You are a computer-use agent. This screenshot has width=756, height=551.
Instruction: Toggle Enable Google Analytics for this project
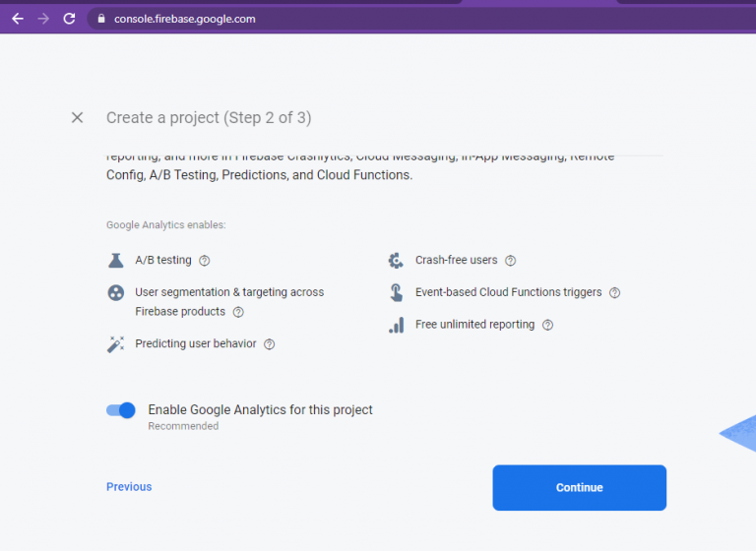[121, 410]
